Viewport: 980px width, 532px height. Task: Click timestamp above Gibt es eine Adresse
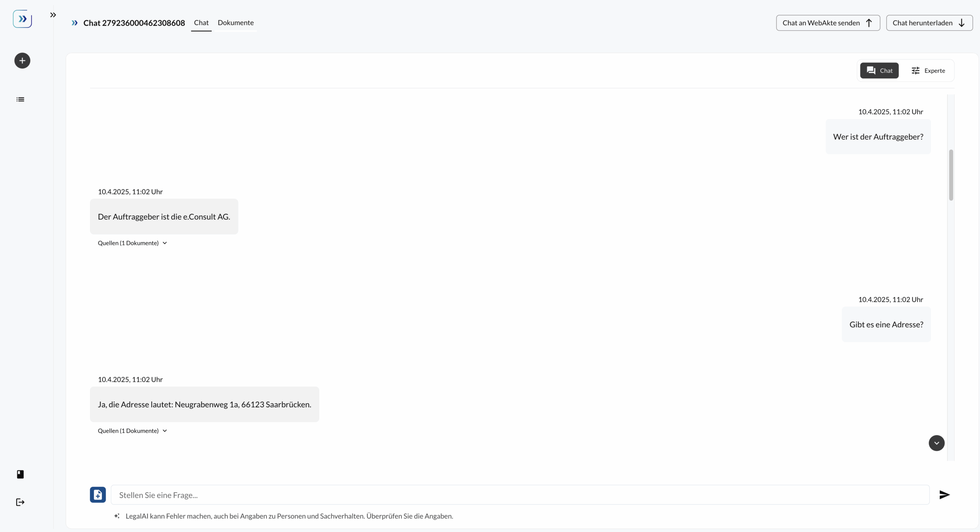tap(890, 300)
